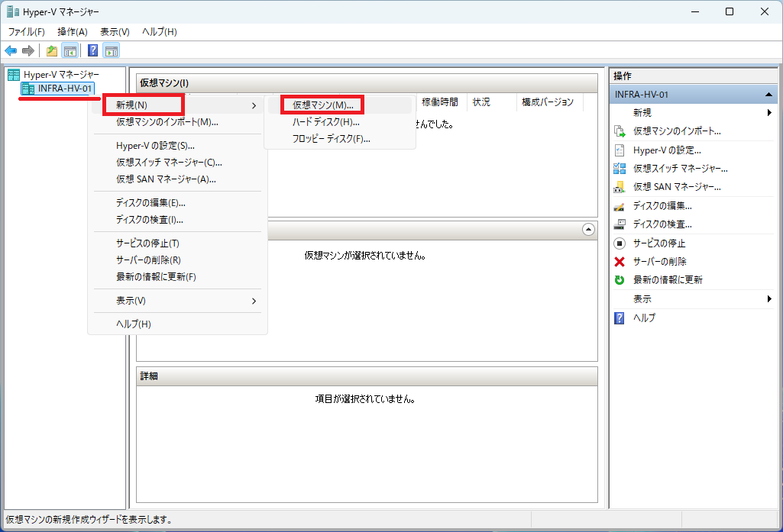
Task: Open the 操作(A) menu
Action: (x=73, y=32)
